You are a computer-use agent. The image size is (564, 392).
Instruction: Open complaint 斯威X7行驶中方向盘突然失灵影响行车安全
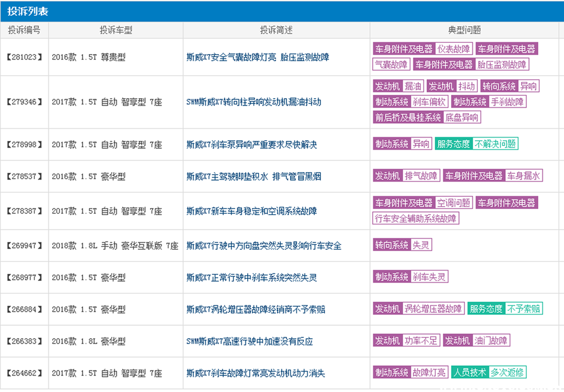coord(264,246)
